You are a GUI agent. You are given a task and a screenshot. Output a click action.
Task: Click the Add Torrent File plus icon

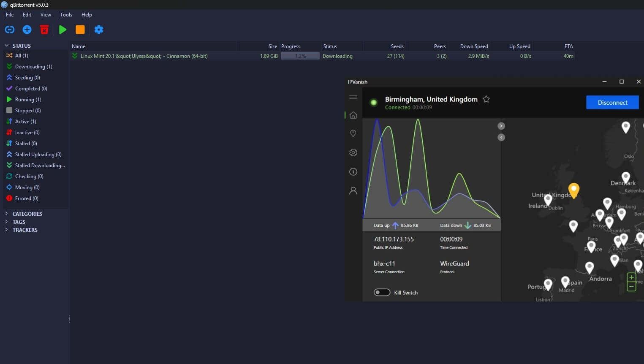[27, 30]
